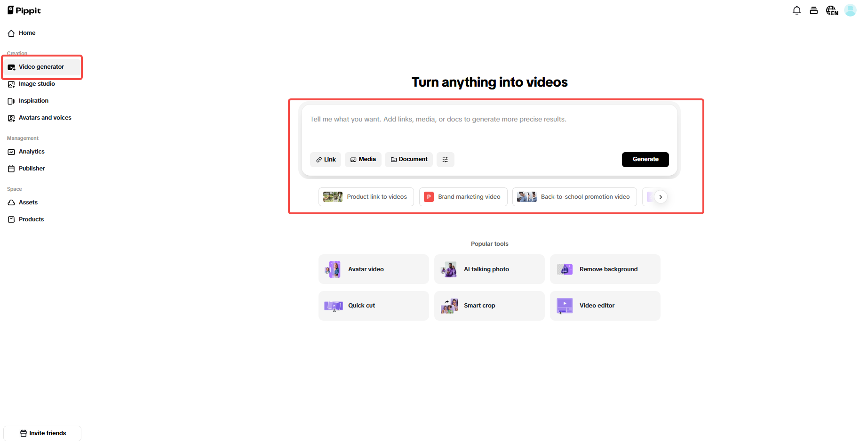Click the "Space" section label
Screen dimensions: 868x445
14,189
